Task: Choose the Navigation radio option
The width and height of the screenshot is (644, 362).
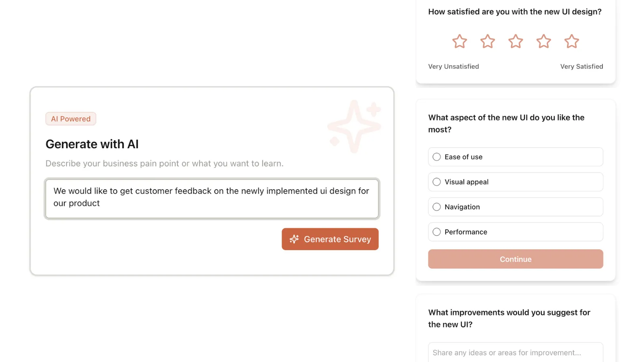Action: click(436, 207)
